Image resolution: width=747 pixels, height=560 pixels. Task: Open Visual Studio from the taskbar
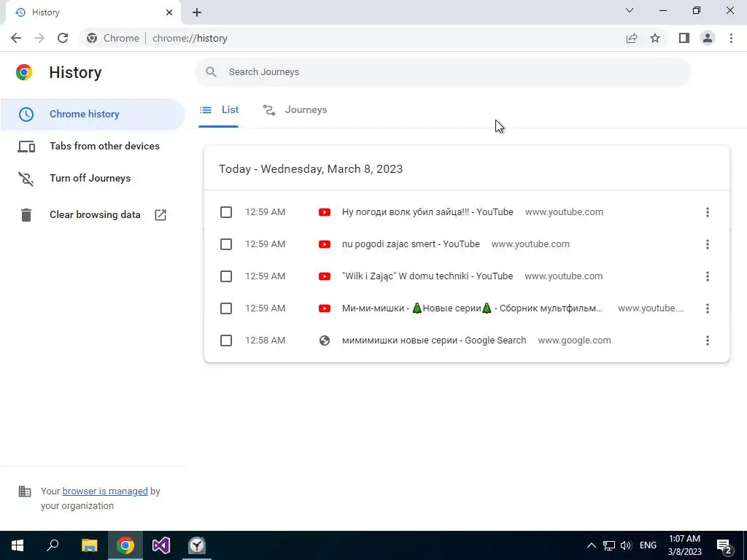click(161, 545)
